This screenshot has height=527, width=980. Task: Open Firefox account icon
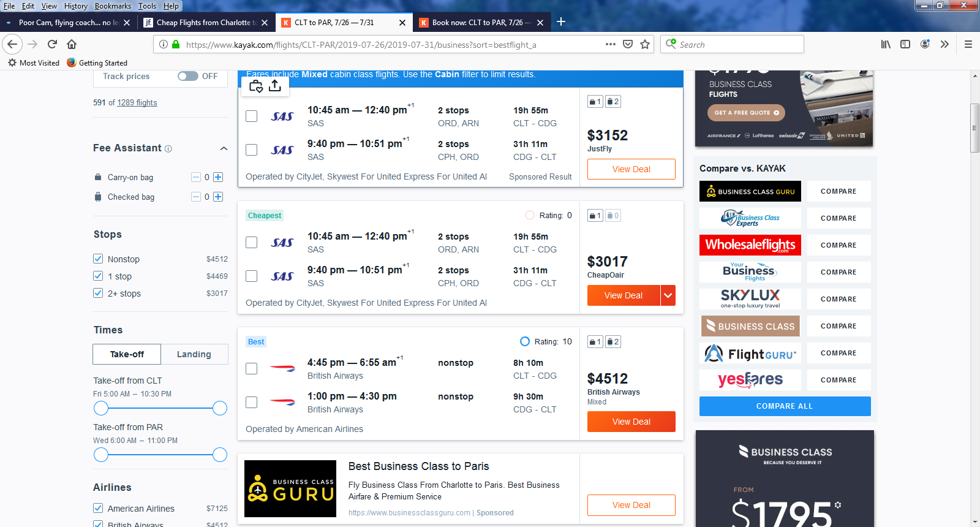pos(925,44)
